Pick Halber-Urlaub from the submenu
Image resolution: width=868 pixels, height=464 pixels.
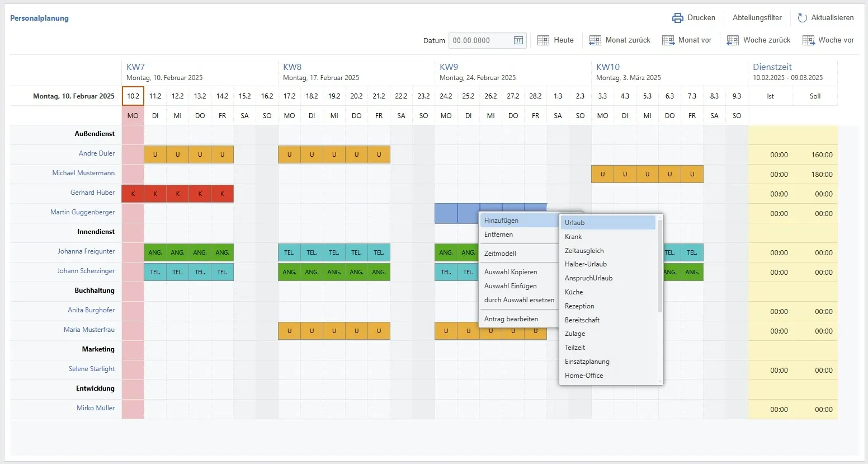click(x=608, y=264)
